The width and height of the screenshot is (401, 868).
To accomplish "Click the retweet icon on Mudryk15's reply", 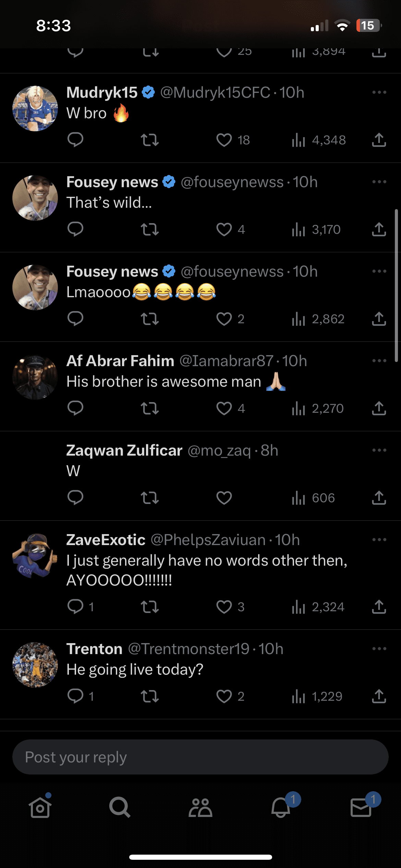I will [150, 141].
